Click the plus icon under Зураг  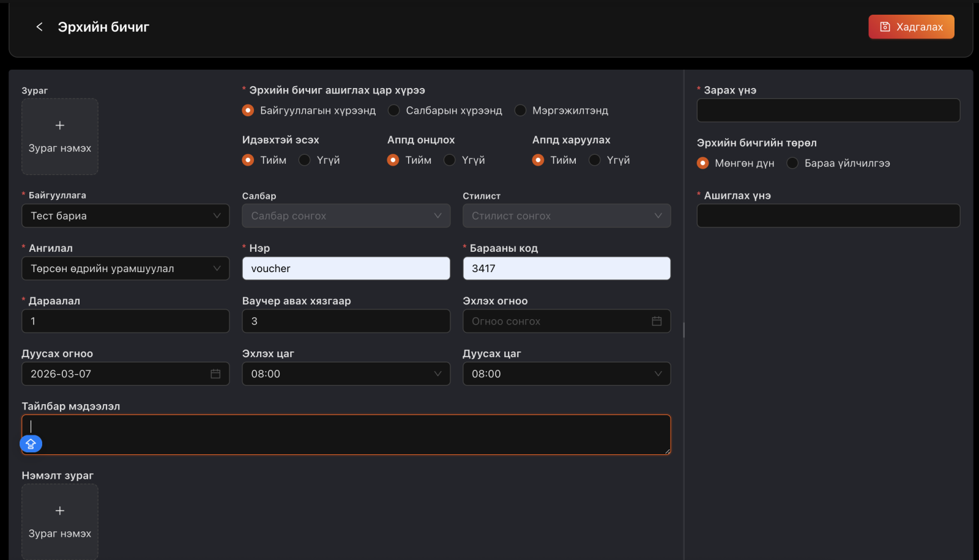(60, 125)
